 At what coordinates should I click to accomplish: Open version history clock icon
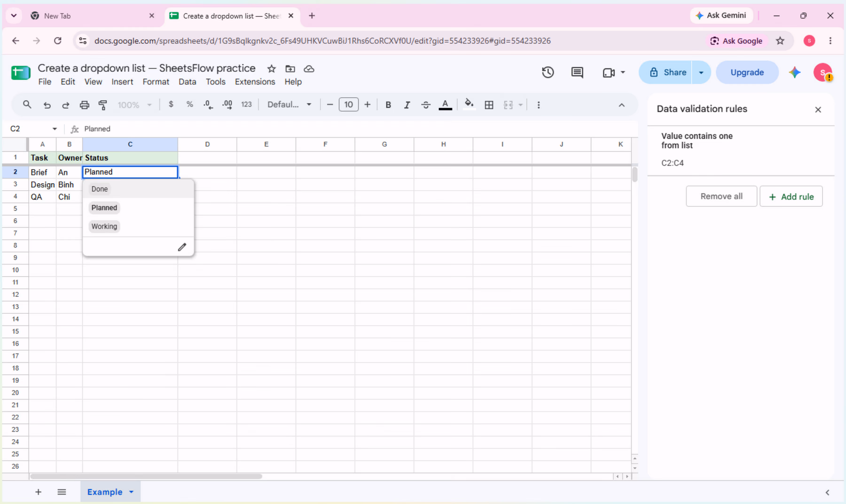(x=548, y=72)
